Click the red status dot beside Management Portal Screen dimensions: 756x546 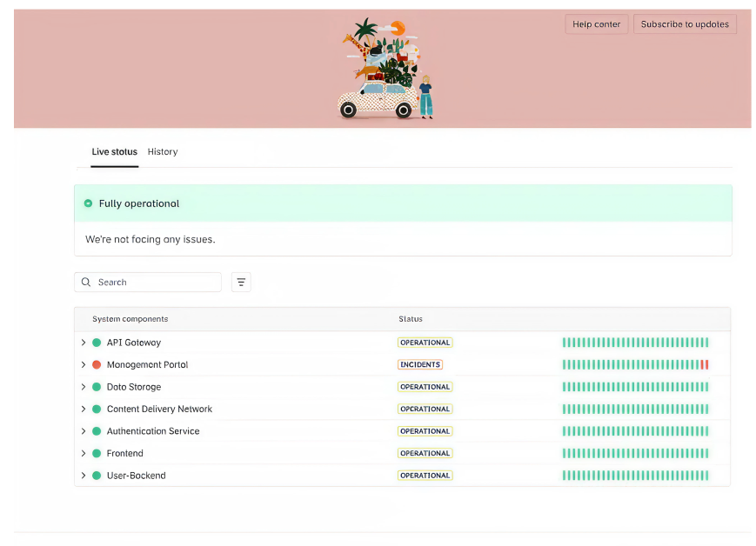96,364
